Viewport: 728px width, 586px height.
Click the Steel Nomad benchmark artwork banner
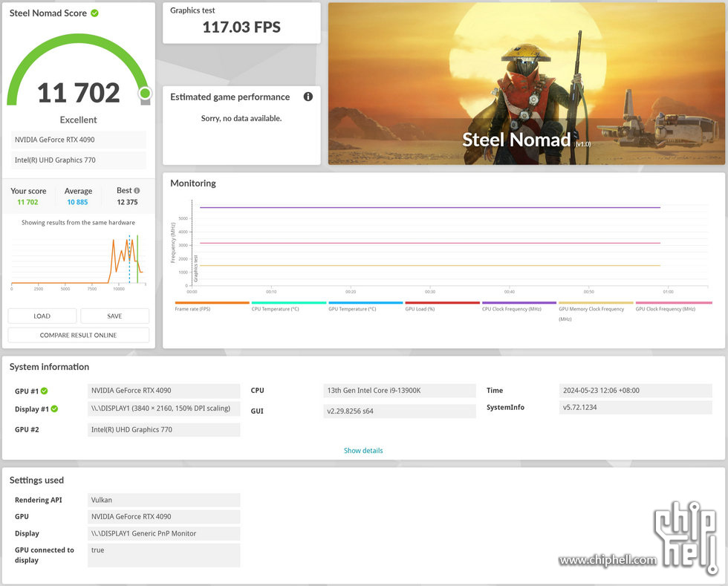click(x=527, y=84)
